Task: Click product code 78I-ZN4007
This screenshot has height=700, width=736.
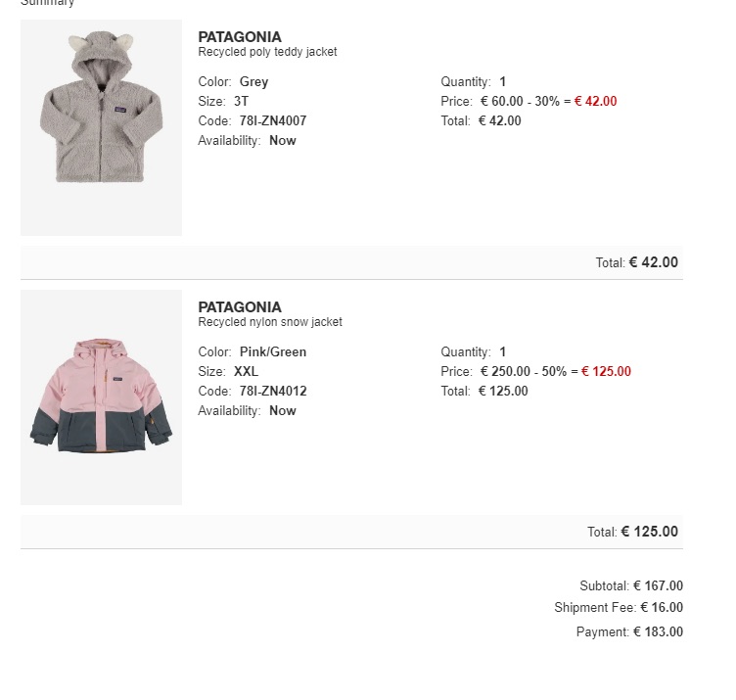Action: coord(273,121)
